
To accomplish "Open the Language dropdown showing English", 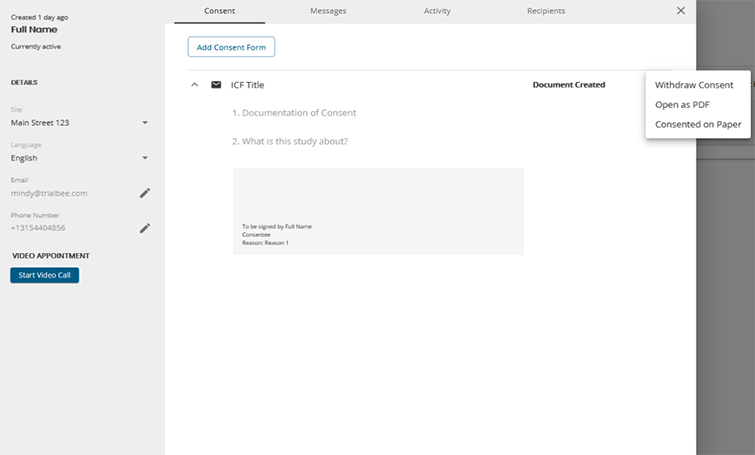I will click(80, 158).
